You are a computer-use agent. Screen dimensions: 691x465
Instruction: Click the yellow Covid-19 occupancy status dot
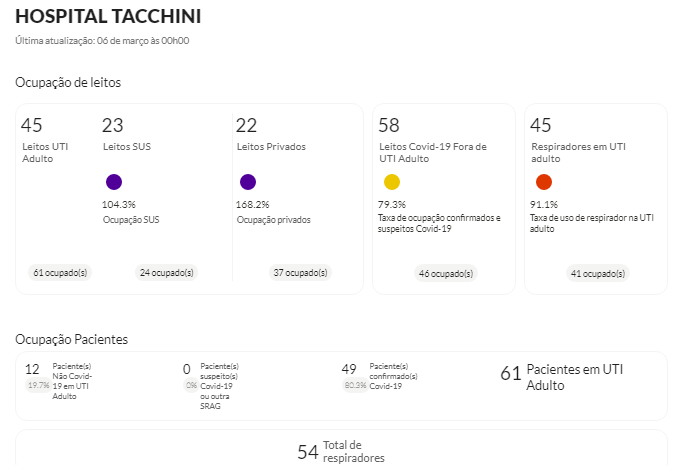tap(392, 182)
